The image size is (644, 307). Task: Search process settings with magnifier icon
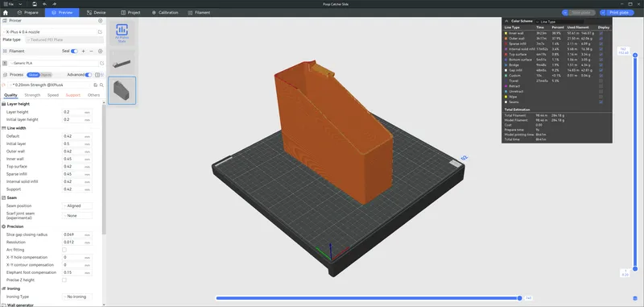pos(101,85)
